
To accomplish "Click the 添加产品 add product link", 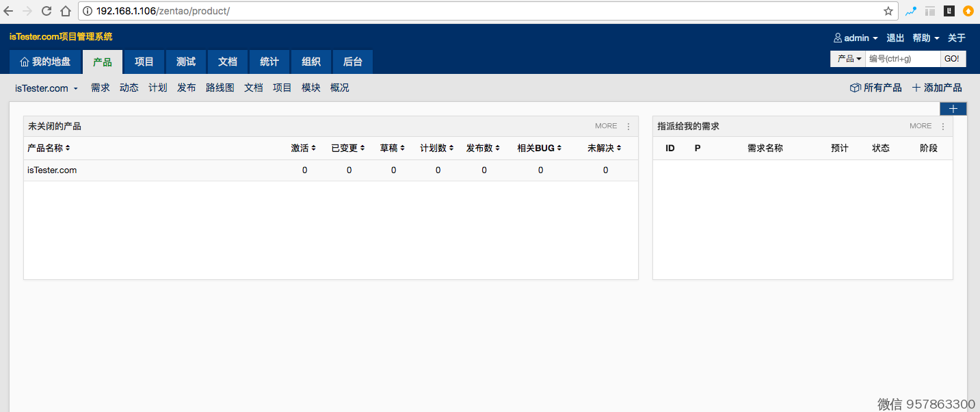I will [x=937, y=88].
